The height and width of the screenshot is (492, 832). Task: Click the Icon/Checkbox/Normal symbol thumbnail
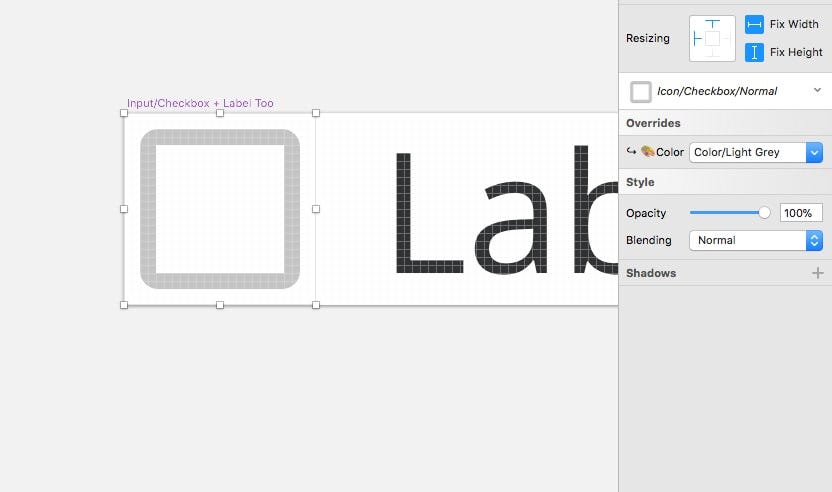640,92
